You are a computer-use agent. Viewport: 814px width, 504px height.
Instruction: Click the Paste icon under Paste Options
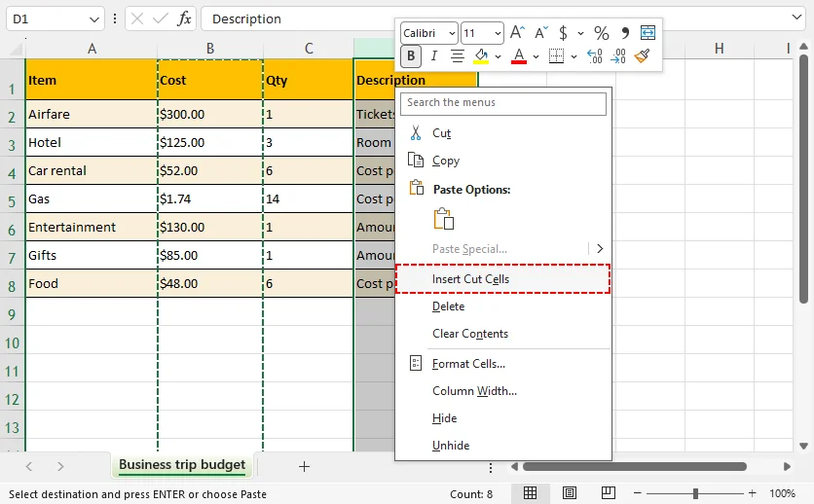[x=444, y=219]
